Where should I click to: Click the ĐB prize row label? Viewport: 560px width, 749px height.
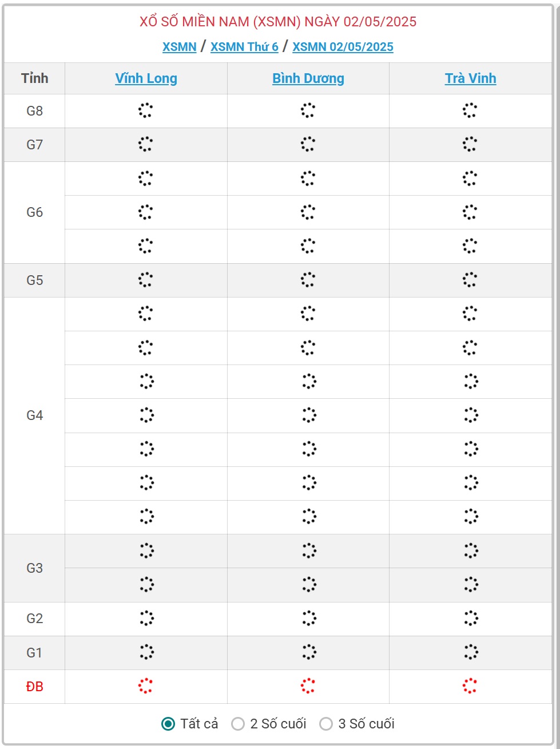[x=34, y=687]
